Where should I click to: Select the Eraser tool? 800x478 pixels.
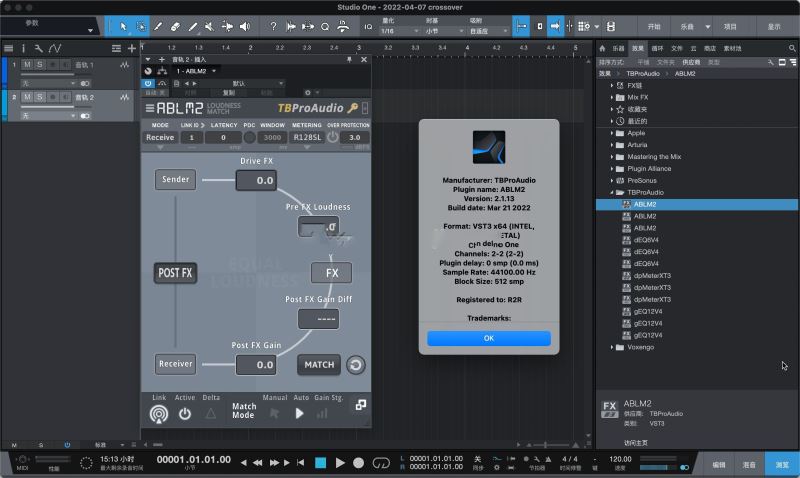[176, 26]
